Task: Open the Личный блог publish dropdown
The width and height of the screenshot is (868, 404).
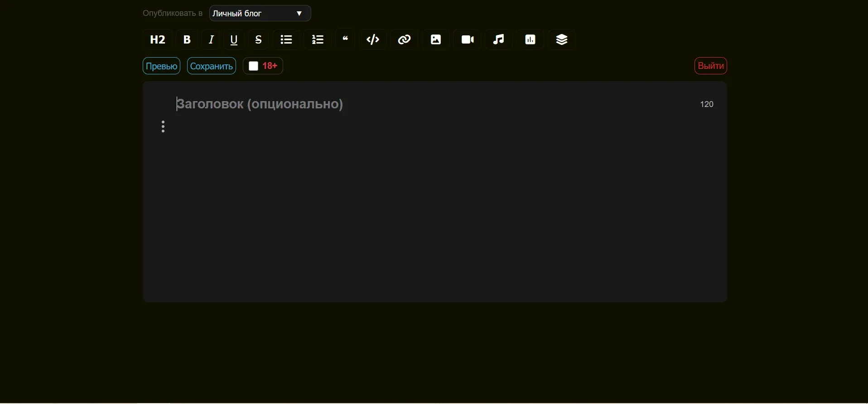Action: (x=260, y=14)
